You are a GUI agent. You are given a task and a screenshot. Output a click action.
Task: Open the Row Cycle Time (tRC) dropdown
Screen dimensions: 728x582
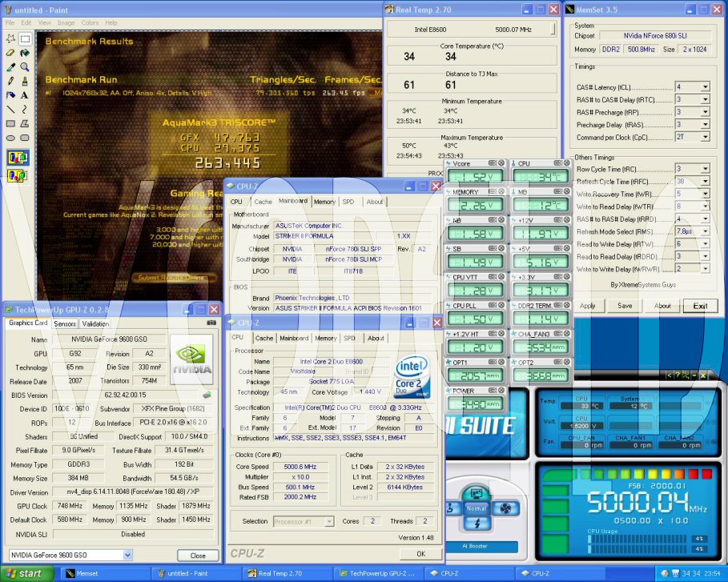706,169
